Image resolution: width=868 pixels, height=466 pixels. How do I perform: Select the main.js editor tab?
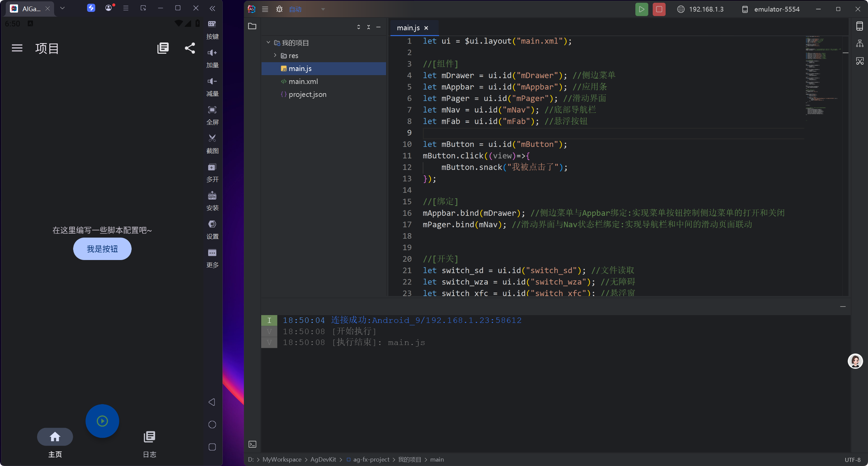[x=408, y=28]
